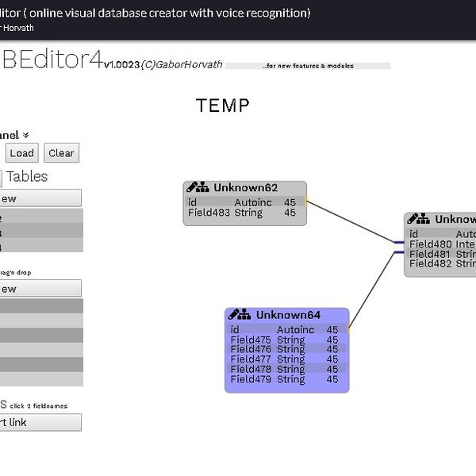Click Field477 in Unknown64 table
This screenshot has width=476, height=476.
pos(251,359)
